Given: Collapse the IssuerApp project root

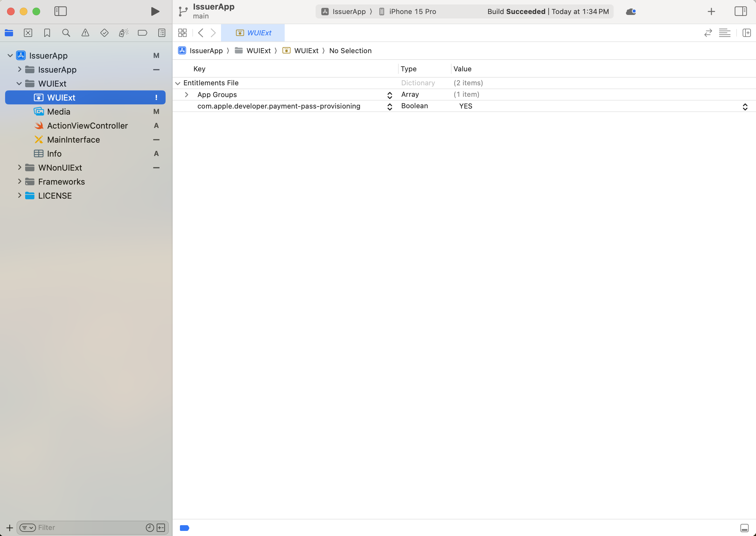Looking at the screenshot, I should [x=10, y=55].
